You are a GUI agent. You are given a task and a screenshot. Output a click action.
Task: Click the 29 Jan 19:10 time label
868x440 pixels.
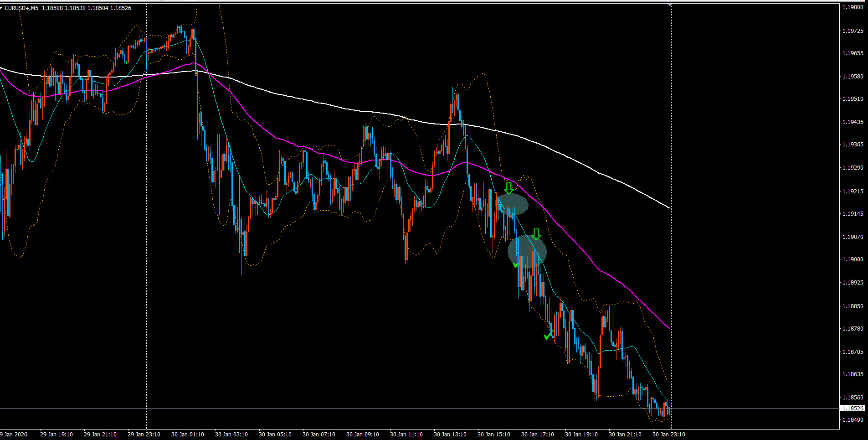point(56,434)
